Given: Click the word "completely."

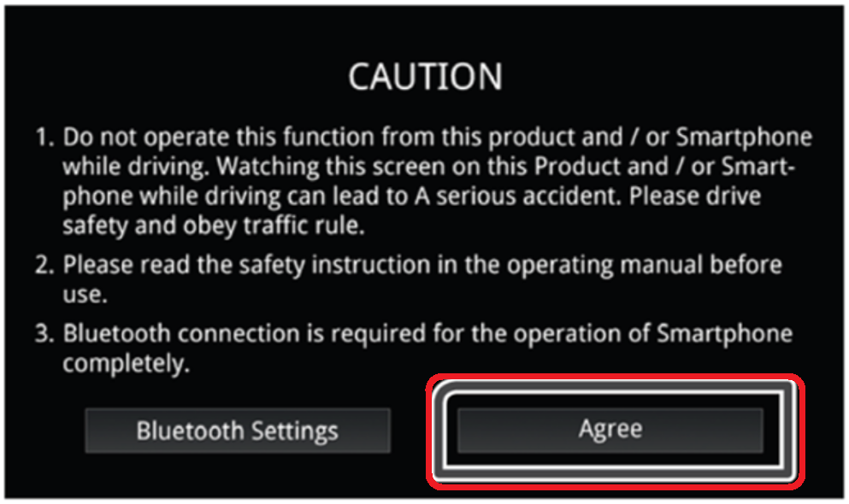Looking at the screenshot, I should [127, 363].
